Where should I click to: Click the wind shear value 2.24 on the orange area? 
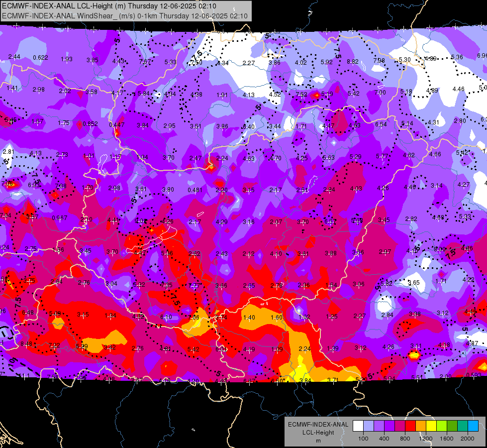pyautogui.click(x=304, y=349)
